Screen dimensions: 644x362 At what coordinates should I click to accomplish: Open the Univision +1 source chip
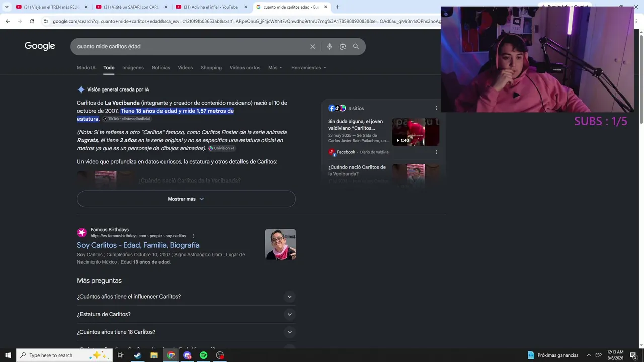pyautogui.click(x=221, y=148)
